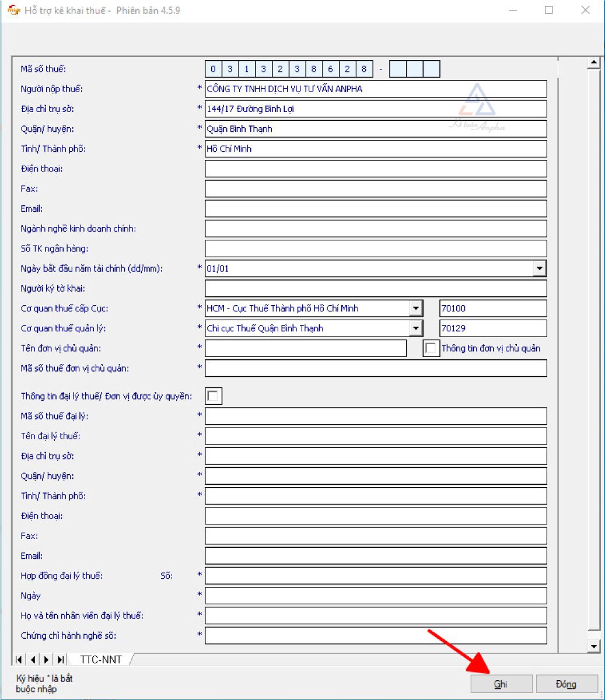
Task: Click the app icon in title bar
Action: tap(13, 10)
